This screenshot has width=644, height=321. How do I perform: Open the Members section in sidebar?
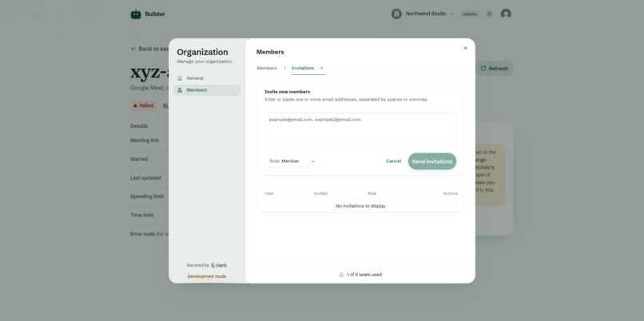pos(207,90)
